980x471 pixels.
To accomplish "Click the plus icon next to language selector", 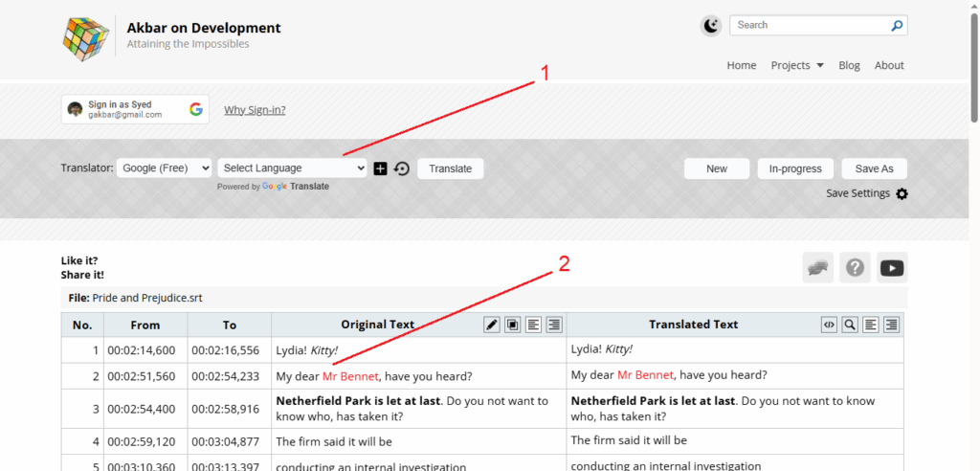I will (380, 168).
